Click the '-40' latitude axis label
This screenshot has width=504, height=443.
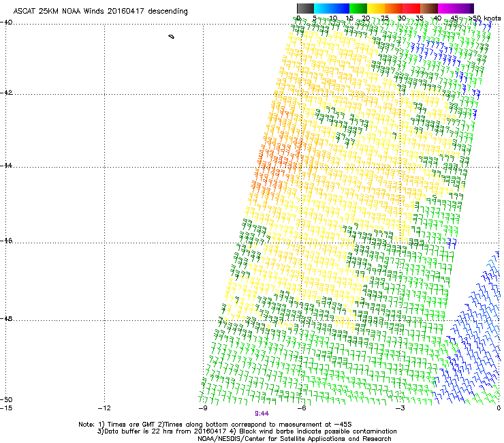(6, 22)
